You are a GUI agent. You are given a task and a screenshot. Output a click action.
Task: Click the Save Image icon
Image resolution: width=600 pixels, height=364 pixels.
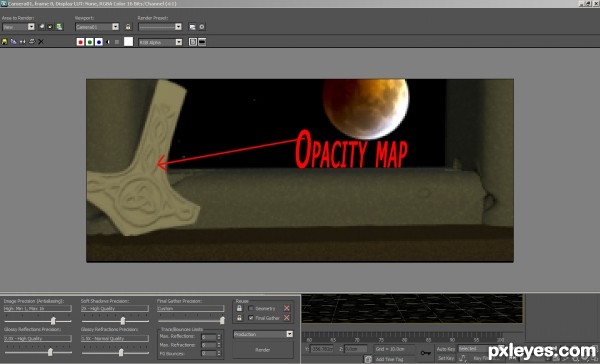[5, 42]
